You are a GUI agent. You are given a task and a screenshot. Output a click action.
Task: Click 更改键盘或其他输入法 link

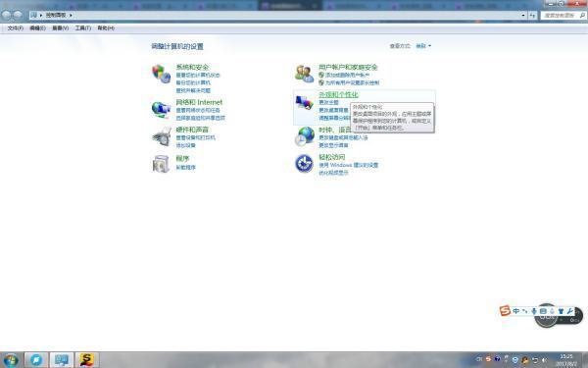343,137
